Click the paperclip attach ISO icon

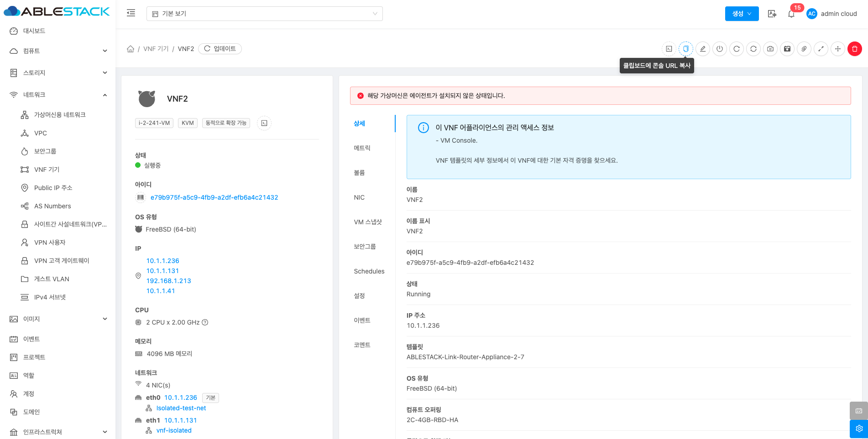click(x=804, y=49)
